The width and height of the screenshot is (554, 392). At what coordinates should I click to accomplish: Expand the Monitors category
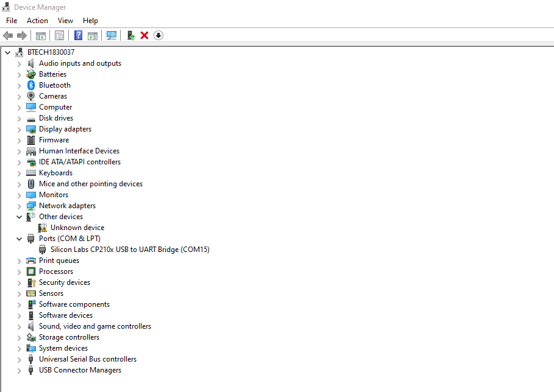pos(19,195)
